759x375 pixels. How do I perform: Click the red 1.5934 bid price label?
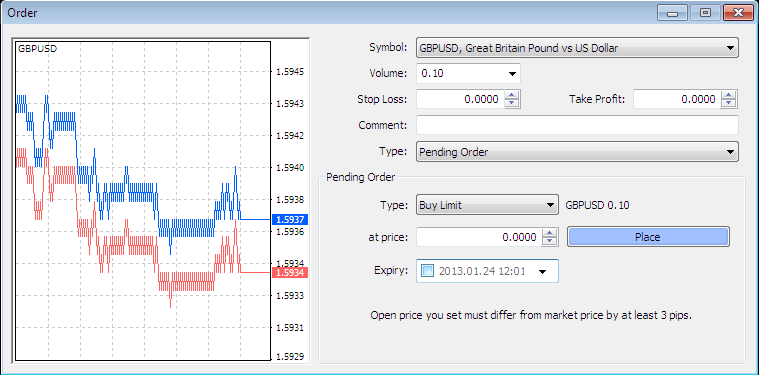click(290, 273)
